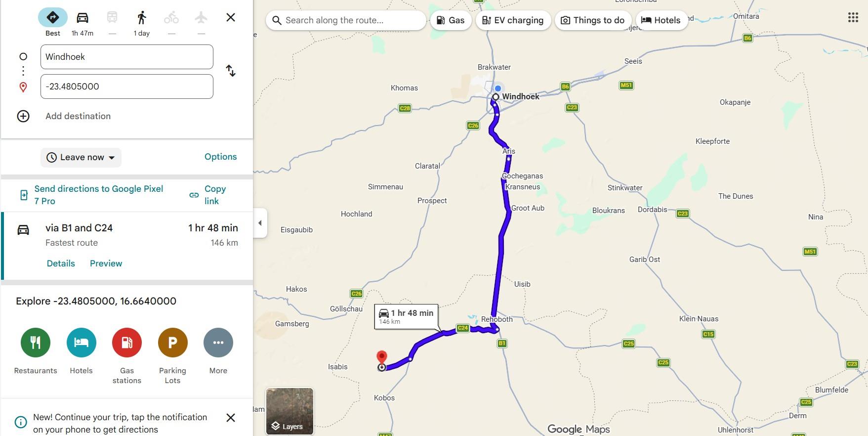Viewport: 868px width, 436px height.
Task: Search for Gas stations nearby
Action: (x=127, y=343)
